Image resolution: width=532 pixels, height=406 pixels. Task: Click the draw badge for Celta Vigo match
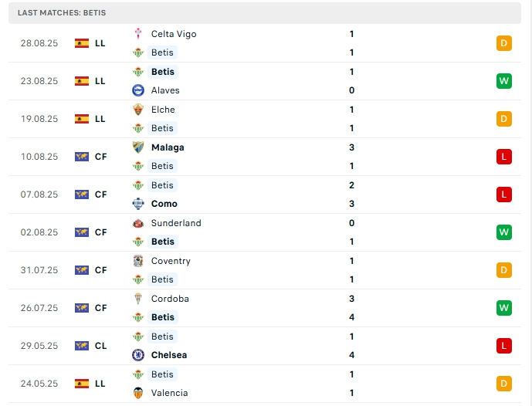click(x=503, y=43)
